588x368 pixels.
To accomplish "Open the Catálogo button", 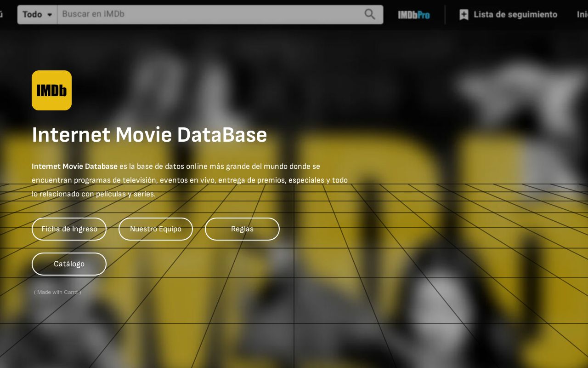I will 69,264.
